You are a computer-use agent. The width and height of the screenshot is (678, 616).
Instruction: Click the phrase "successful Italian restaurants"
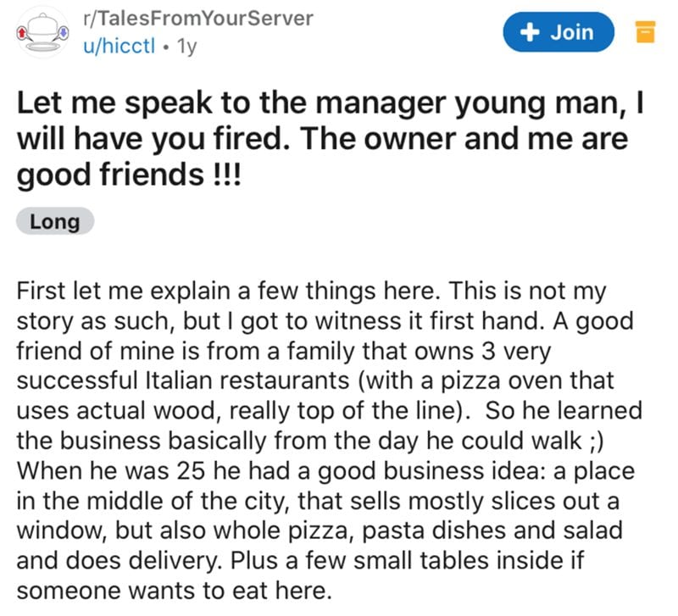point(183,380)
